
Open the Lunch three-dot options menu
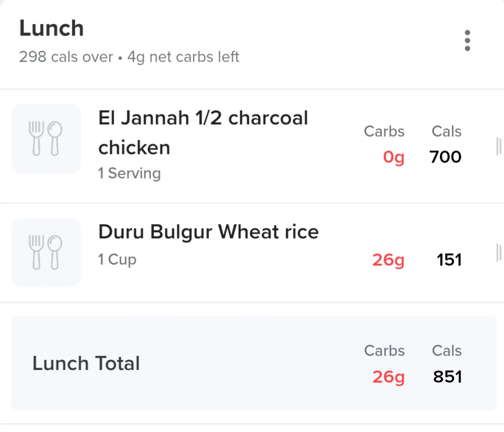[x=467, y=40]
